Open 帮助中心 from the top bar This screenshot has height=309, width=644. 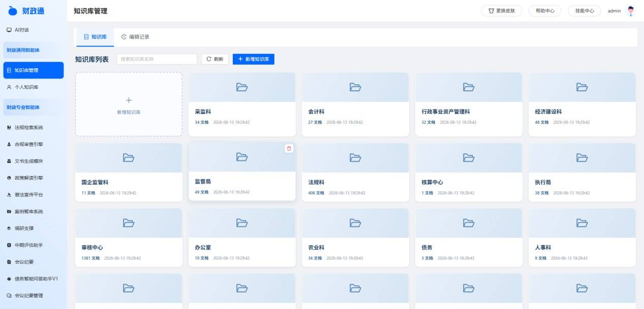pyautogui.click(x=545, y=11)
